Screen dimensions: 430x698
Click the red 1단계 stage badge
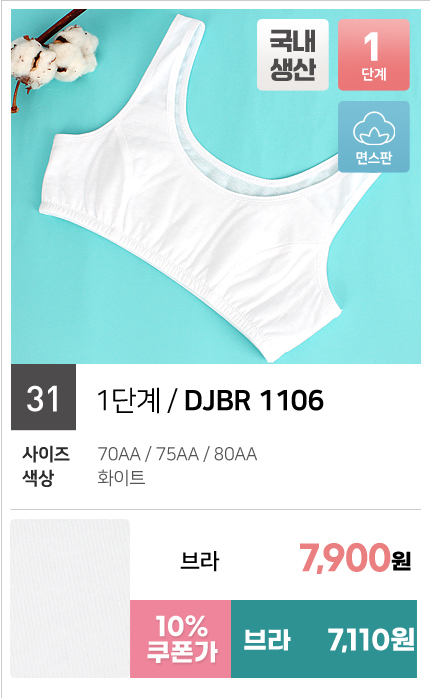coord(374,55)
